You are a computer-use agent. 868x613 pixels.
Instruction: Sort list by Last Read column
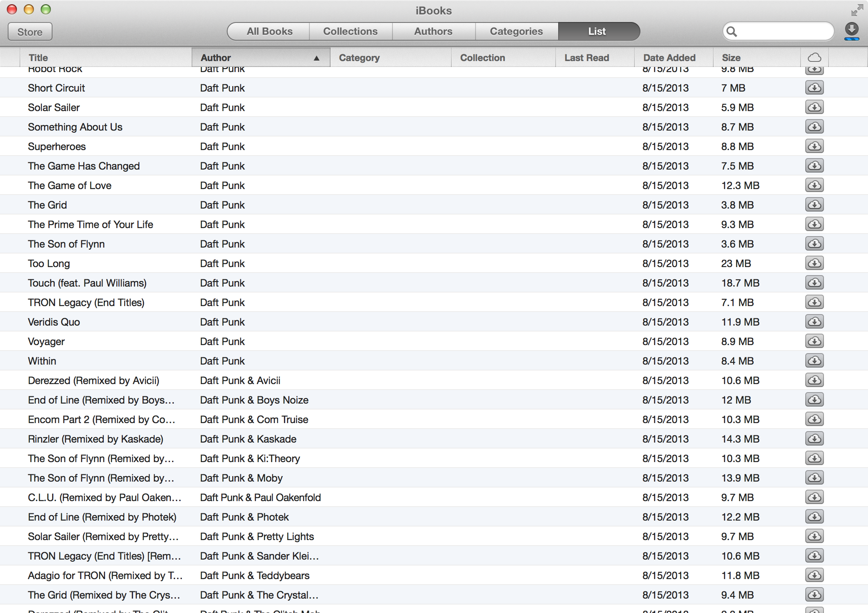[x=595, y=58]
